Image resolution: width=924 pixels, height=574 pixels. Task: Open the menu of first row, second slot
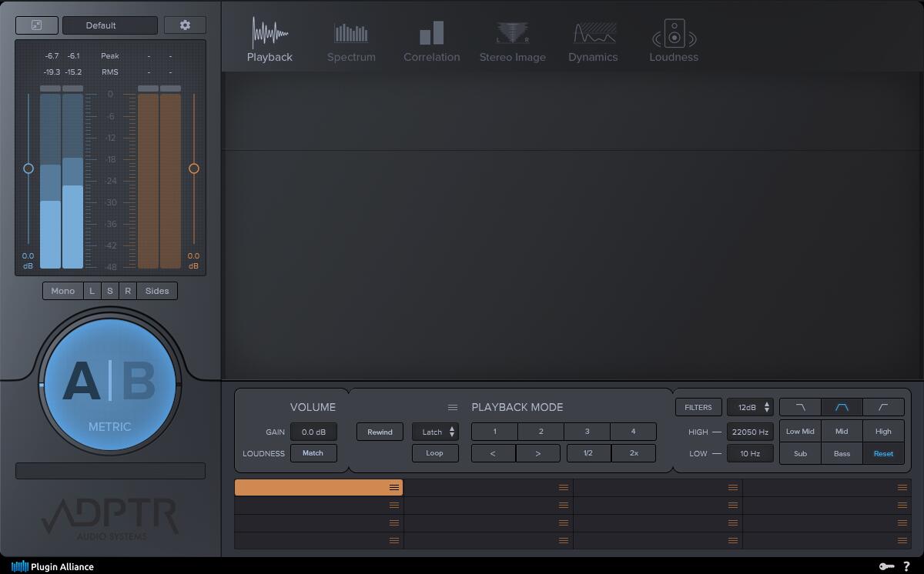[564, 488]
